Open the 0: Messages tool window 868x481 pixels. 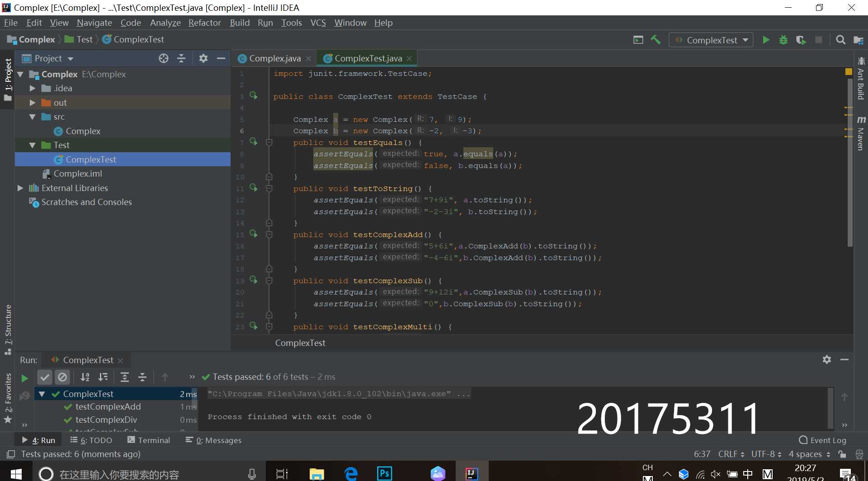pos(213,440)
